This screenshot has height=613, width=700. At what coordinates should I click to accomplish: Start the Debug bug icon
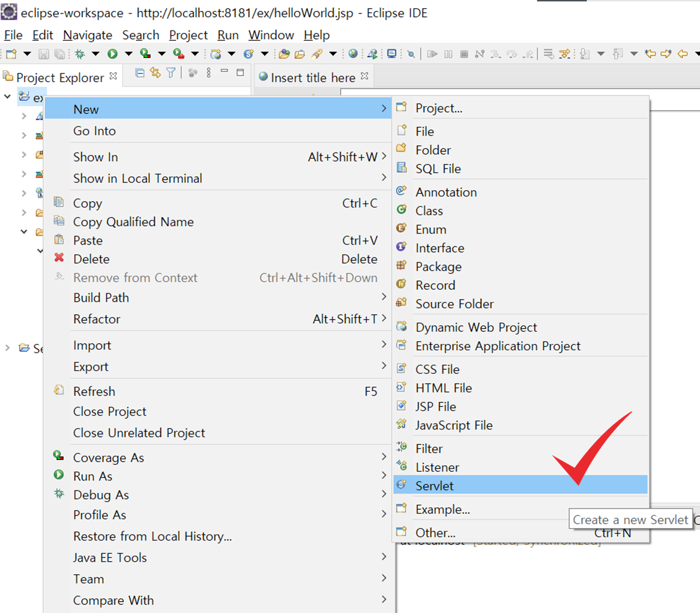click(x=80, y=54)
